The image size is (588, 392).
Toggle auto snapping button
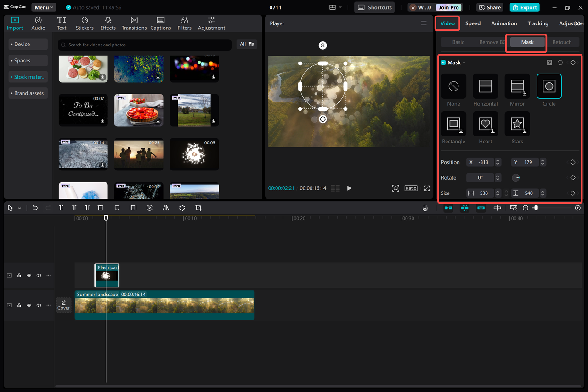pos(464,208)
